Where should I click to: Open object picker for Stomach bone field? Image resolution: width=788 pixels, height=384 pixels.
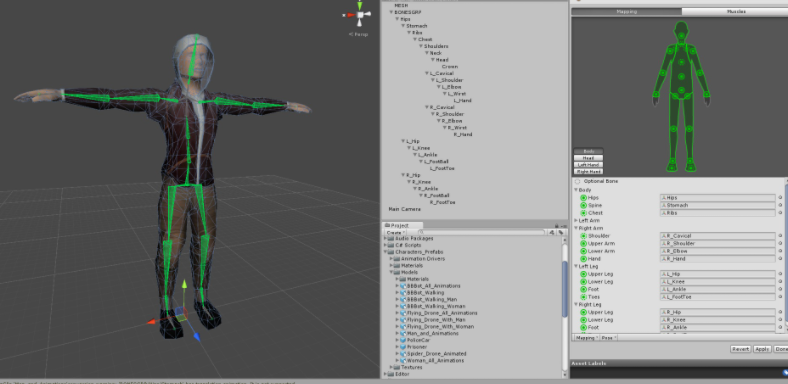tap(780, 206)
